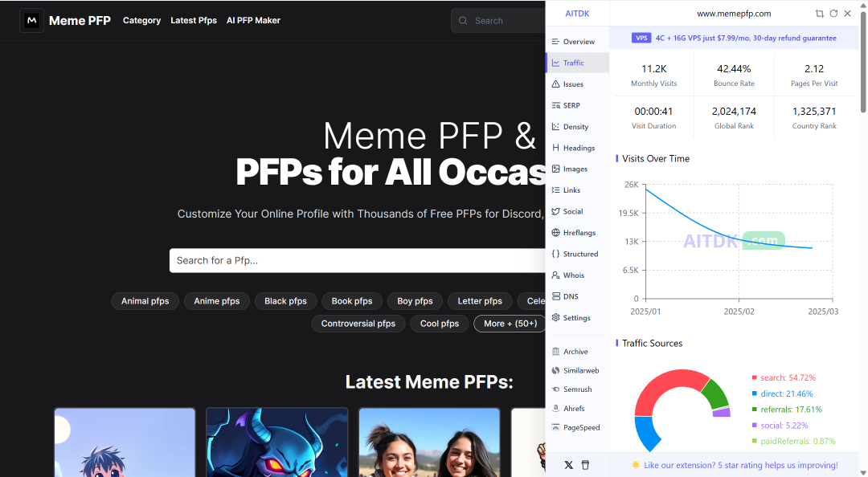Open the two smiling women PFP thumbnail
The image size is (868, 477).
pyautogui.click(x=429, y=442)
